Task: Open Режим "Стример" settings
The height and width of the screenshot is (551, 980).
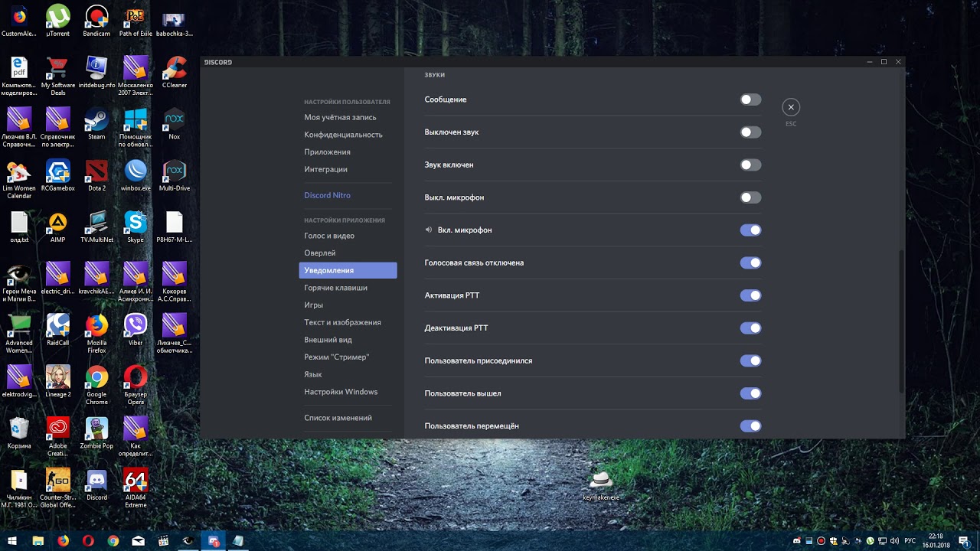Action: (348, 357)
